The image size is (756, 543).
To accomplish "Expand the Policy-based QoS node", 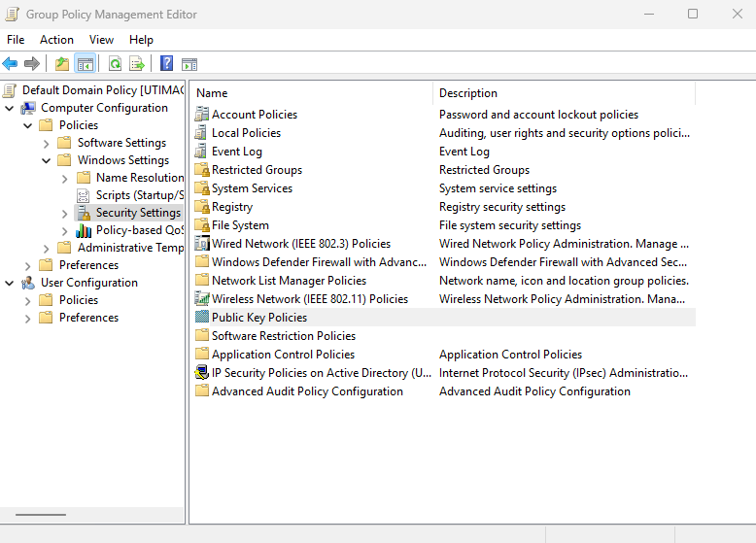I will point(64,230).
